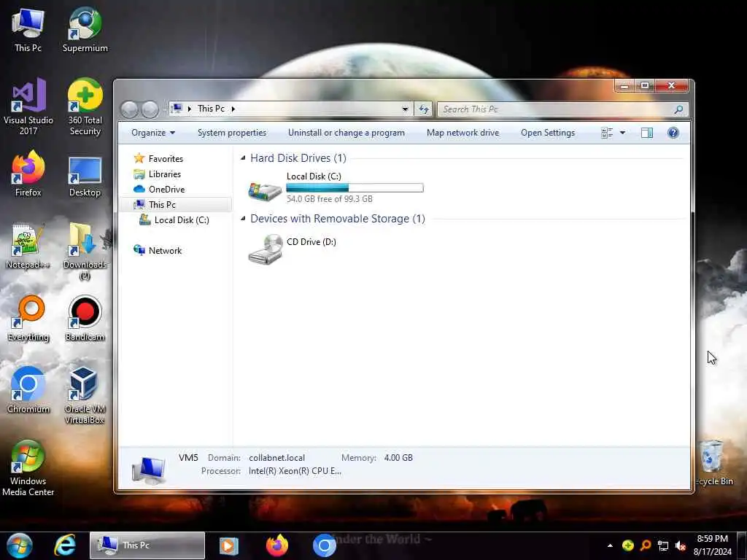Select the Everything search desktop icon
This screenshot has height=560, width=747.
click(28, 318)
